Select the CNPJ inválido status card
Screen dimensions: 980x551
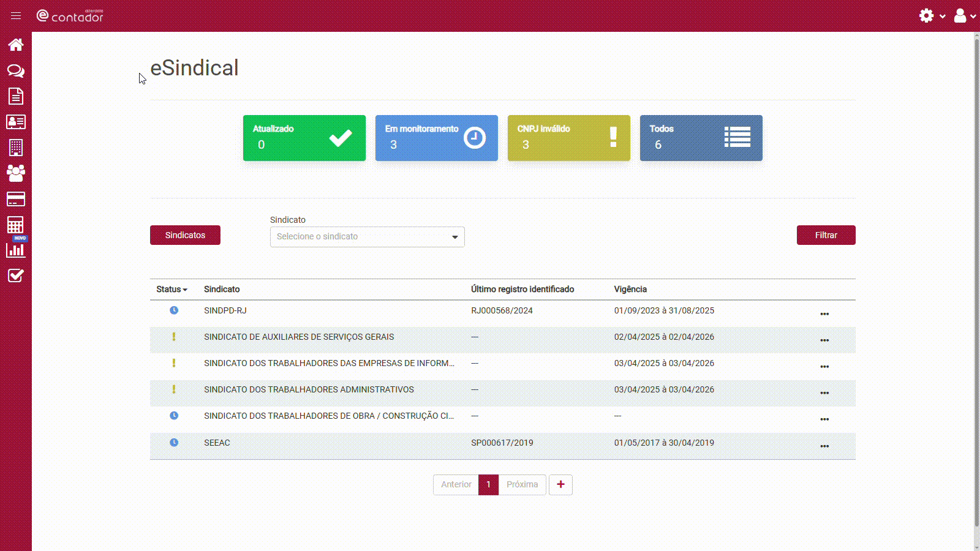pyautogui.click(x=568, y=138)
